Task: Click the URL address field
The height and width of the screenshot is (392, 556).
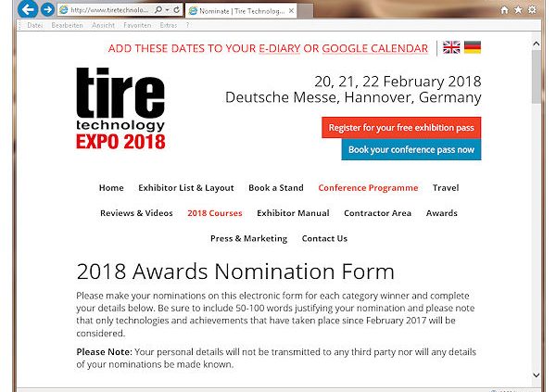Action: [x=109, y=10]
